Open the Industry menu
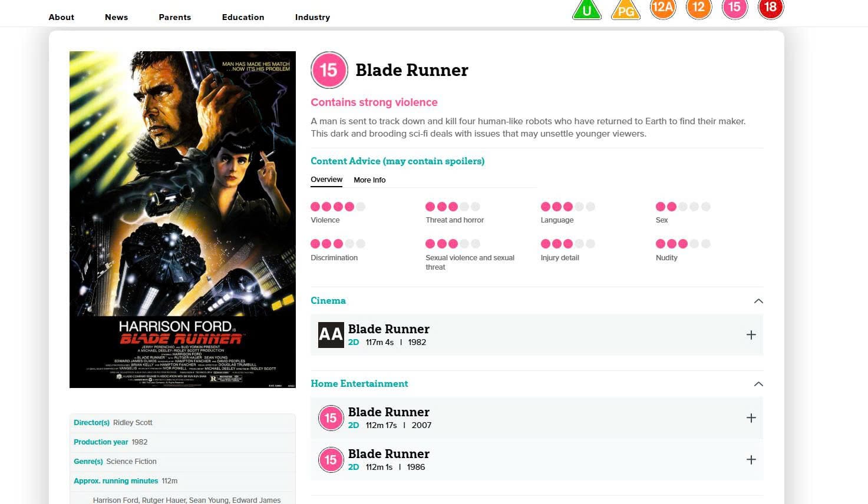 (312, 17)
